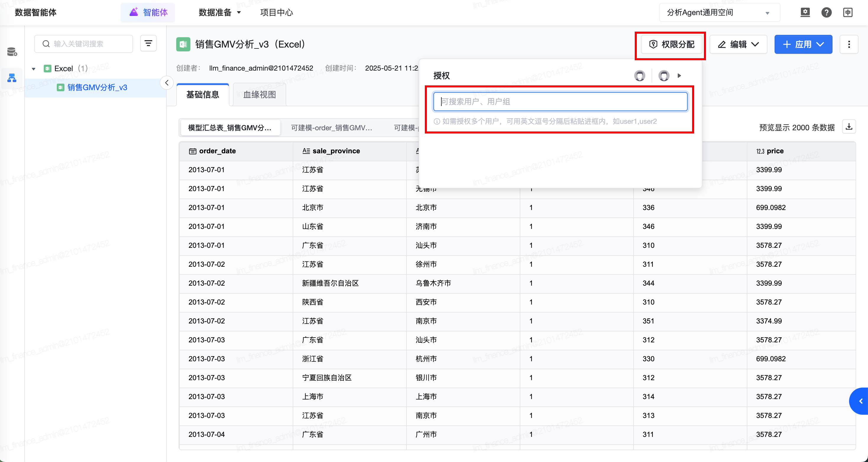The width and height of the screenshot is (868, 462).
Task: Expand the blue floating side panel button
Action: (859, 401)
